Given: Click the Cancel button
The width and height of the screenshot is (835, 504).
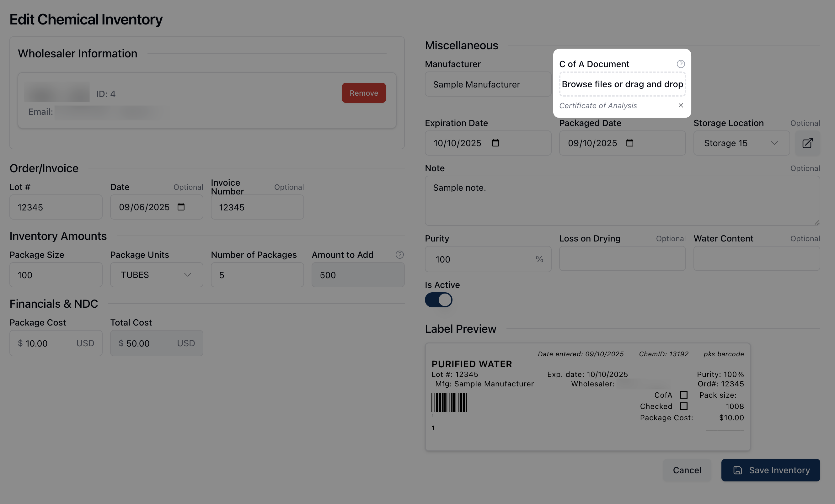Looking at the screenshot, I should (x=687, y=470).
